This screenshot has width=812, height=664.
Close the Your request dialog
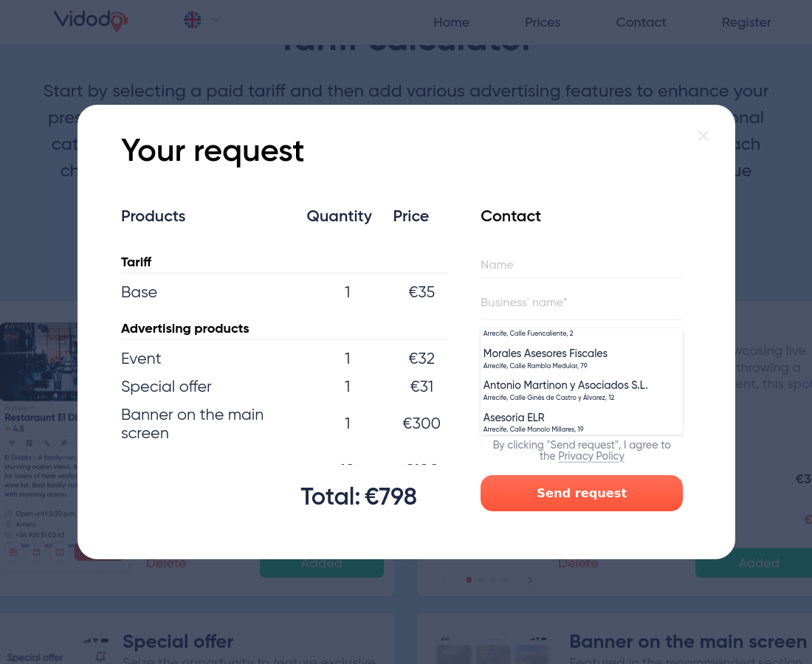(703, 136)
